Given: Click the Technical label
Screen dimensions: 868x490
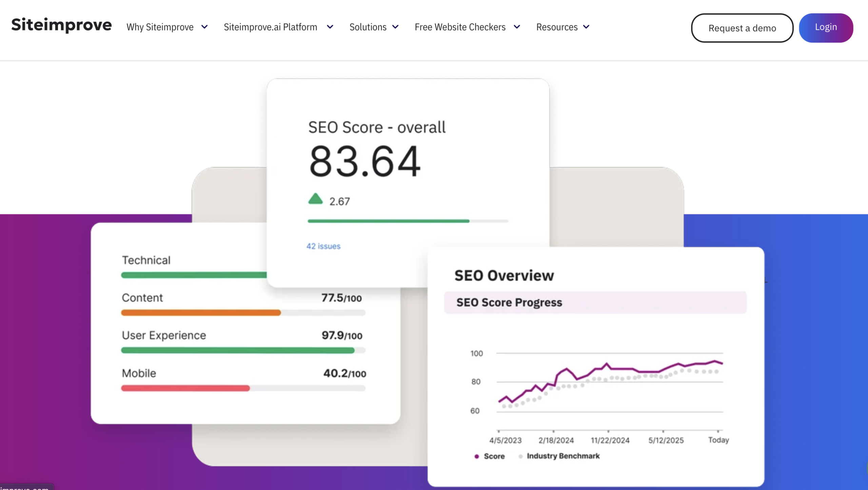Looking at the screenshot, I should point(146,260).
